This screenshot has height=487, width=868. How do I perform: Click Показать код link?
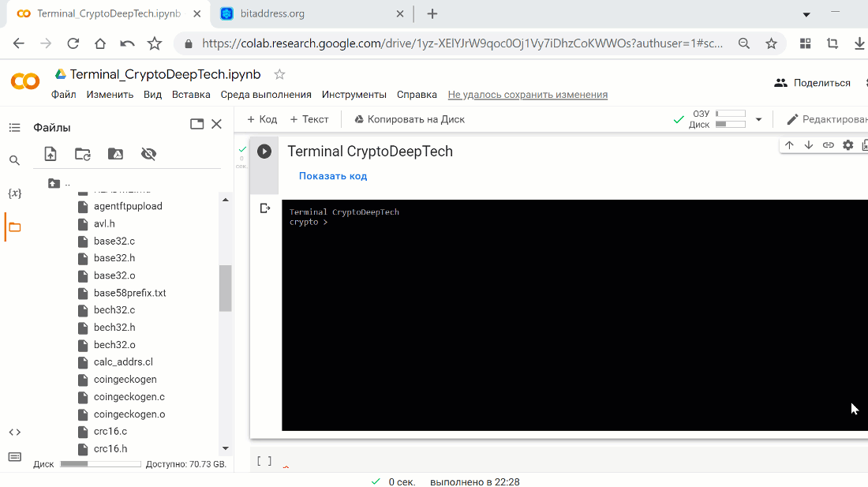click(x=333, y=176)
